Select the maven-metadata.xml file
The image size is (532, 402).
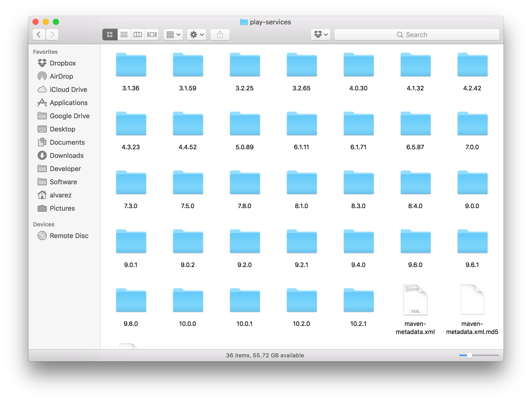point(416,300)
